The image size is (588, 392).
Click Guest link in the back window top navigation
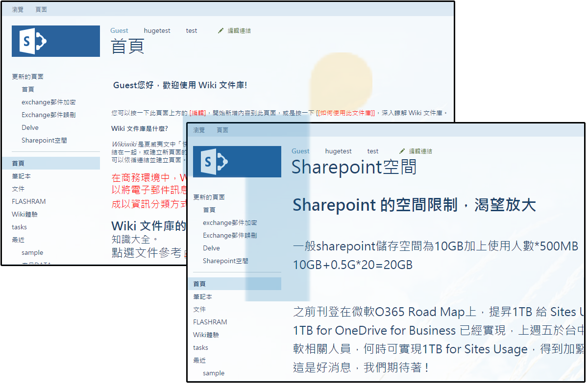click(x=119, y=30)
